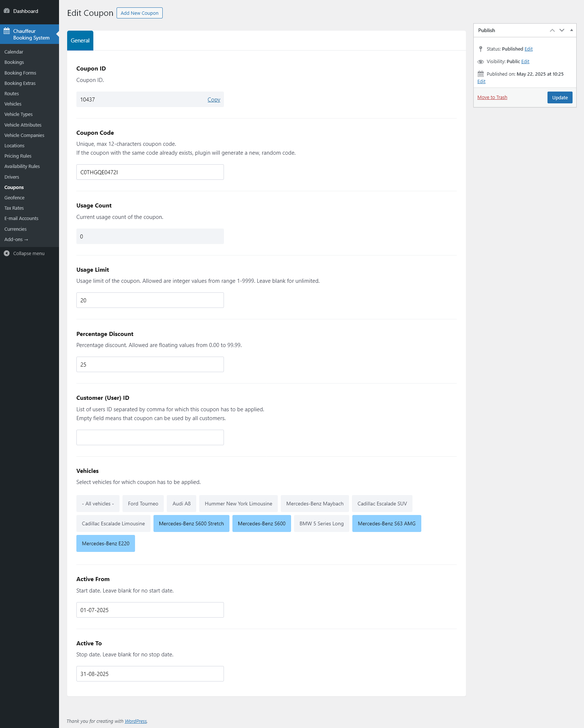Screen dimensions: 584x728
Task: Edit the Public visibility
Action: pos(525,62)
